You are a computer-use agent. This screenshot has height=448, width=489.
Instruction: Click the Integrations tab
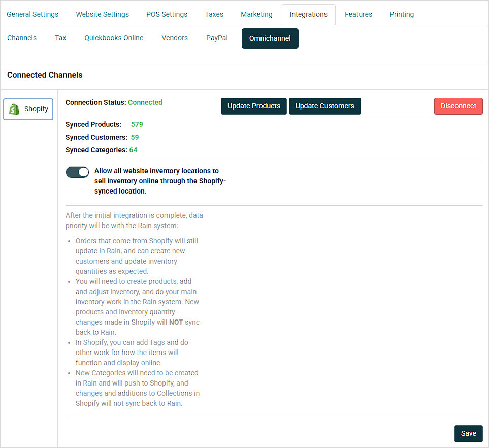click(x=308, y=14)
